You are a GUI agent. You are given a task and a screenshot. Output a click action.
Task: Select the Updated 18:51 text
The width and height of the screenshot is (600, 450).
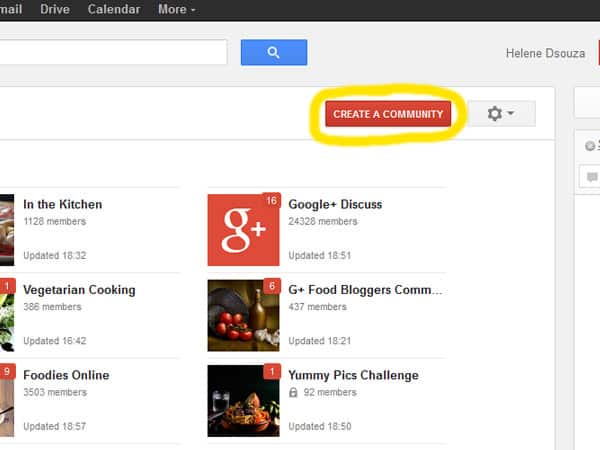point(320,255)
